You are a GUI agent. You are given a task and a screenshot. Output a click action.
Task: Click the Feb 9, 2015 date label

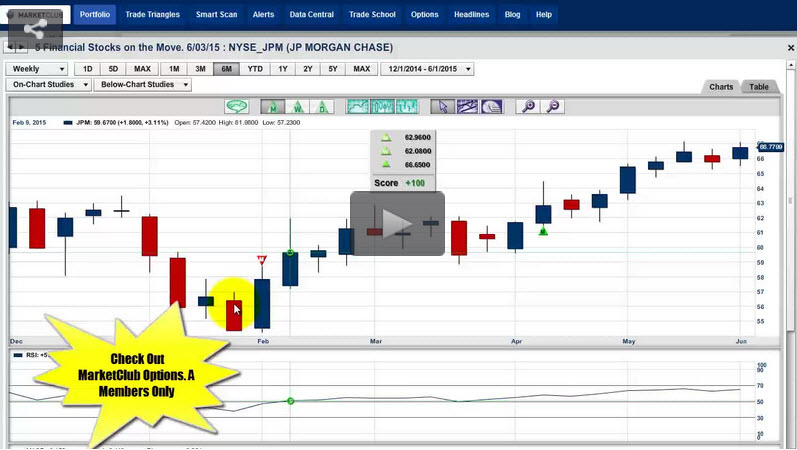29,123
